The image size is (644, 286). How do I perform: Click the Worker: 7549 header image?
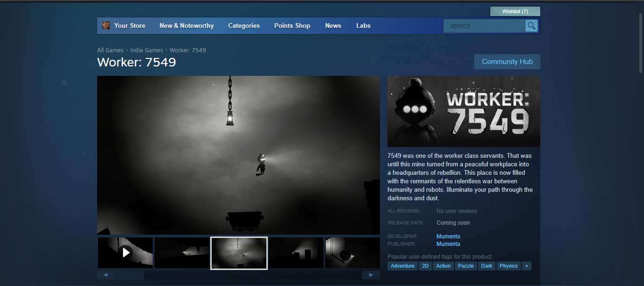tap(464, 111)
